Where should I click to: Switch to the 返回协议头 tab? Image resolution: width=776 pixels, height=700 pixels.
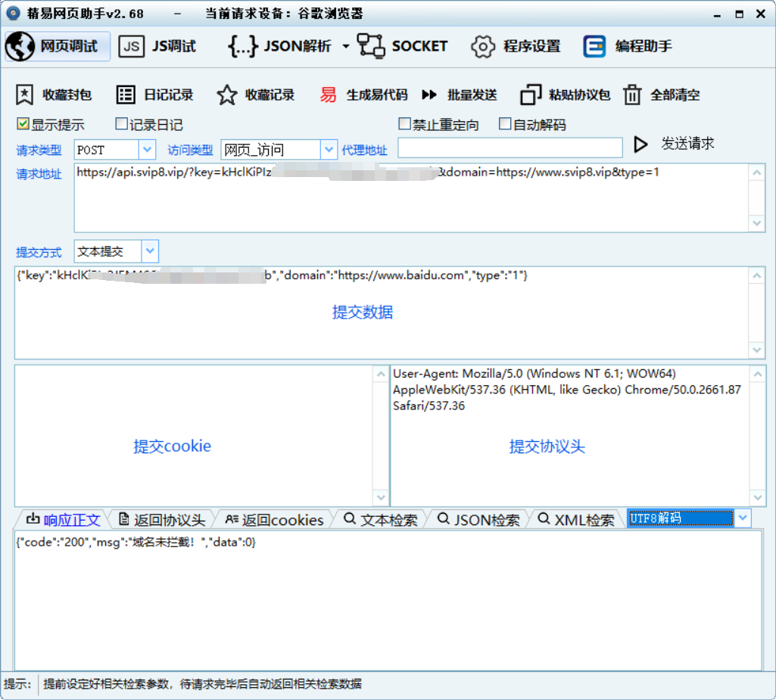pos(164,519)
